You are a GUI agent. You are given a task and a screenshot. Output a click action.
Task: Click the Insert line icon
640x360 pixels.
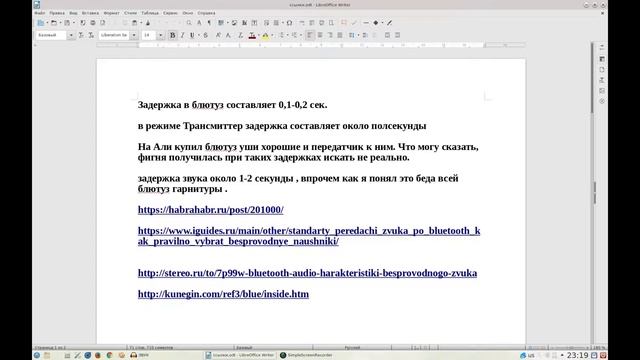tap(366, 23)
